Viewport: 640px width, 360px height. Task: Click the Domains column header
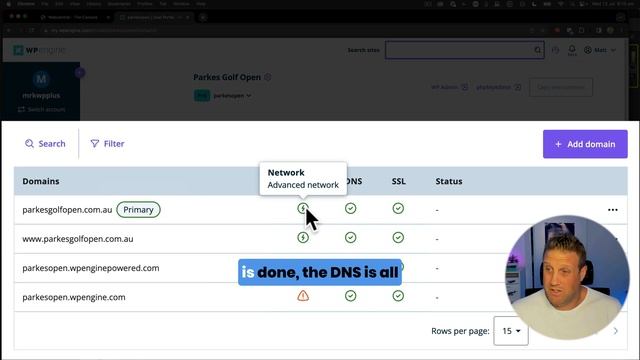(41, 181)
